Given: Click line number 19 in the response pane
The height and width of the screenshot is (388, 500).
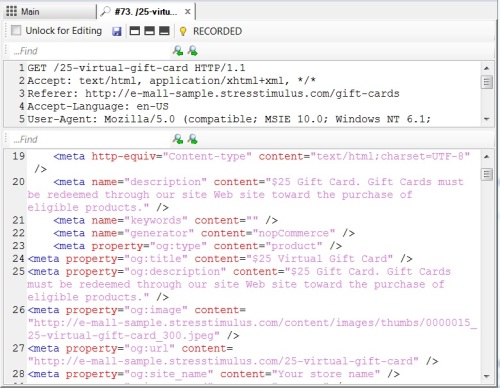Looking at the screenshot, I should (x=18, y=156).
